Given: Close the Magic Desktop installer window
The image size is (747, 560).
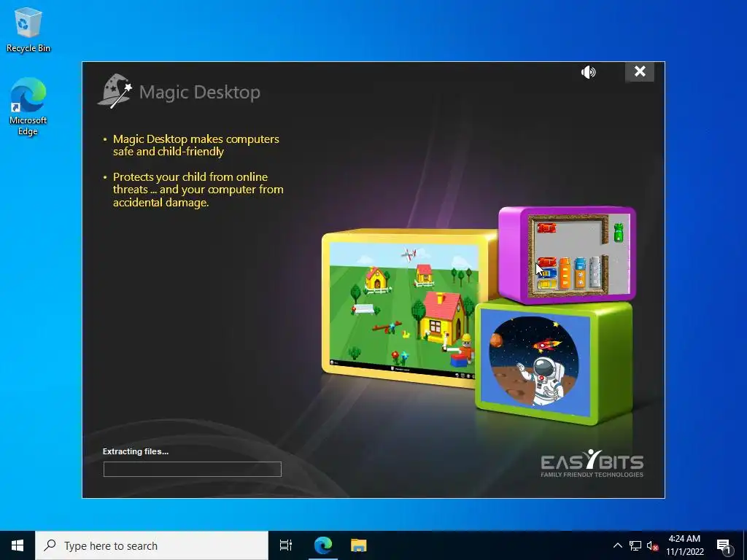Looking at the screenshot, I should (639, 72).
